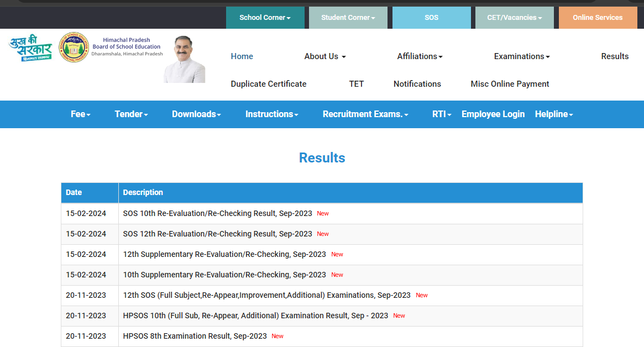Open the TET page
The image size is (644, 347).
pyautogui.click(x=357, y=84)
